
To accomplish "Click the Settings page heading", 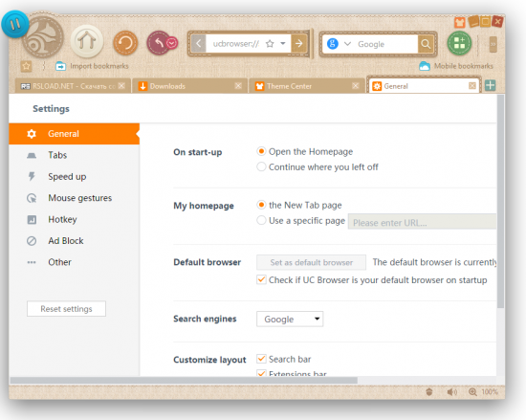I will (51, 109).
